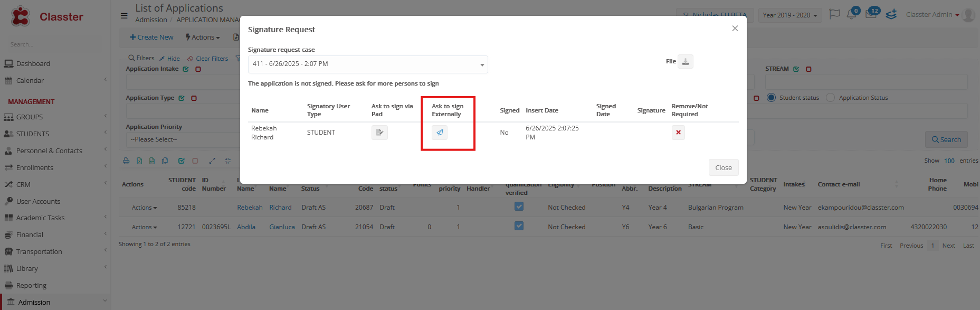Toggle the hamburger sidebar menu icon
Image resolution: width=980 pixels, height=310 pixels.
(124, 15)
